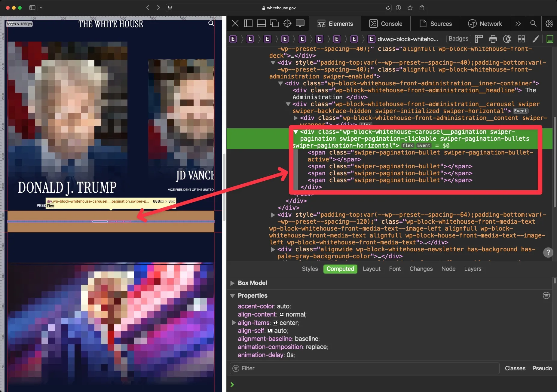Viewport: 557px width, 392px height.
Task: Click the Classes button
Action: pyautogui.click(x=515, y=368)
